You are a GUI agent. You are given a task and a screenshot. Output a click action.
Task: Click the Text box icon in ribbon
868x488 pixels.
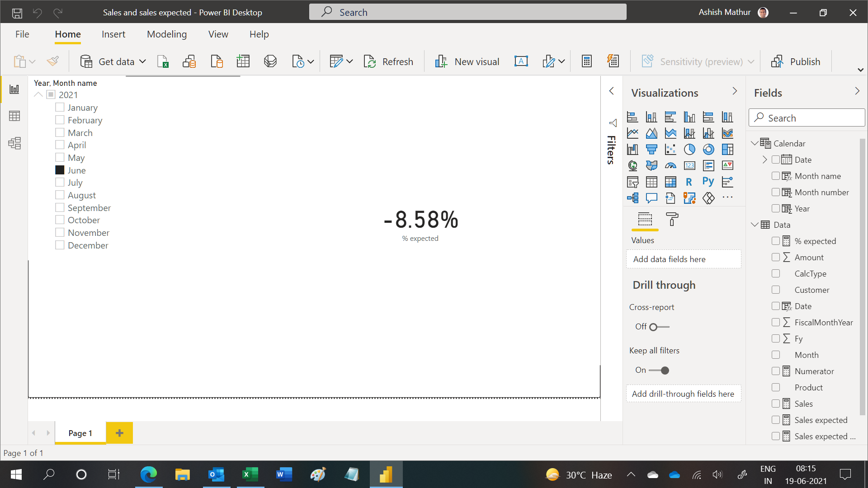(x=521, y=61)
